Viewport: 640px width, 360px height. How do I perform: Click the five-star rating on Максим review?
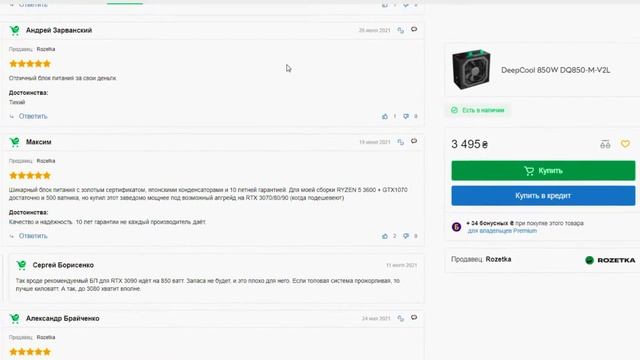[30, 176]
